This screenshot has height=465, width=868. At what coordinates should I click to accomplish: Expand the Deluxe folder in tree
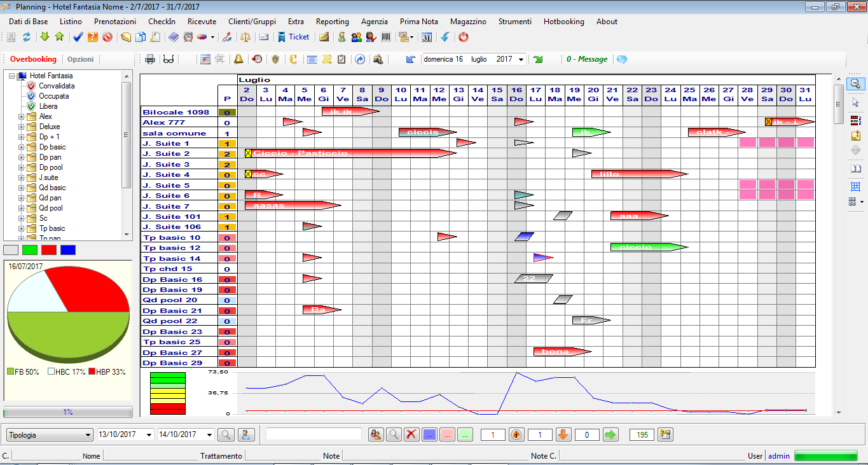pyautogui.click(x=21, y=127)
